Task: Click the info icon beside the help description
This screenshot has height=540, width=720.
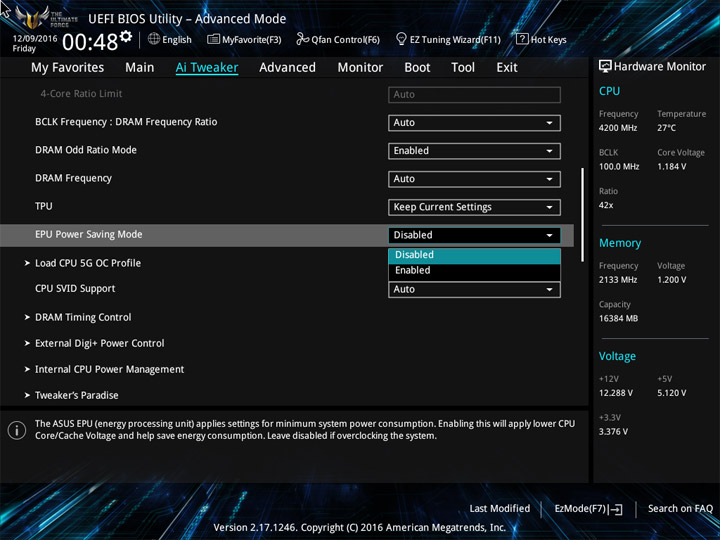Action: tap(17, 430)
